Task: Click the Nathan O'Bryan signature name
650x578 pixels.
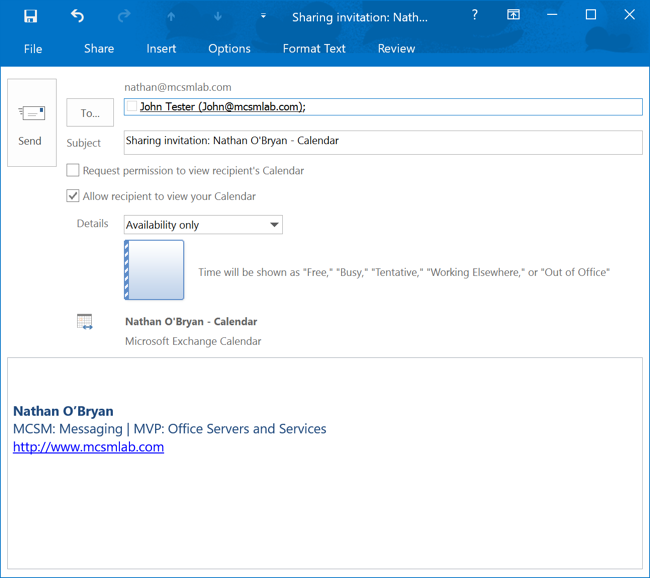Action: tap(63, 411)
